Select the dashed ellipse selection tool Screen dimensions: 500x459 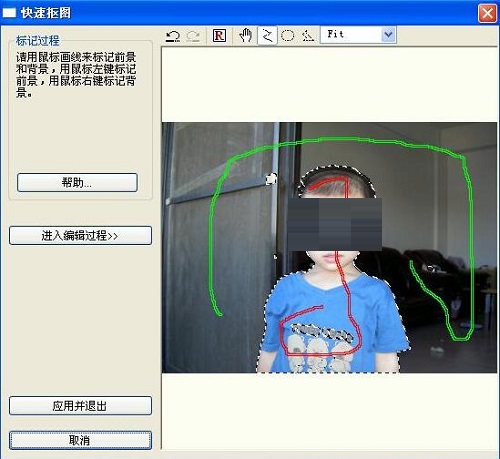(287, 35)
